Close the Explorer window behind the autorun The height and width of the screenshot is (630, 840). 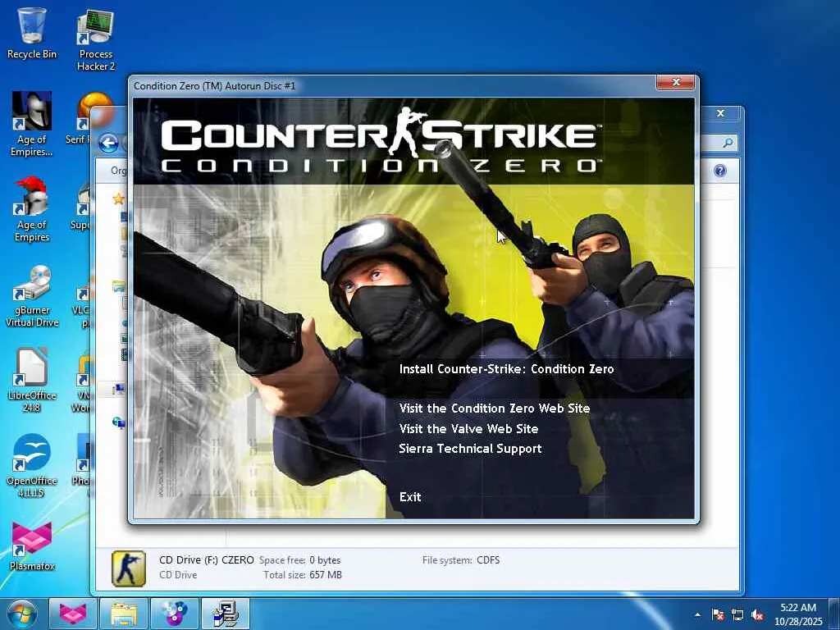point(721,113)
